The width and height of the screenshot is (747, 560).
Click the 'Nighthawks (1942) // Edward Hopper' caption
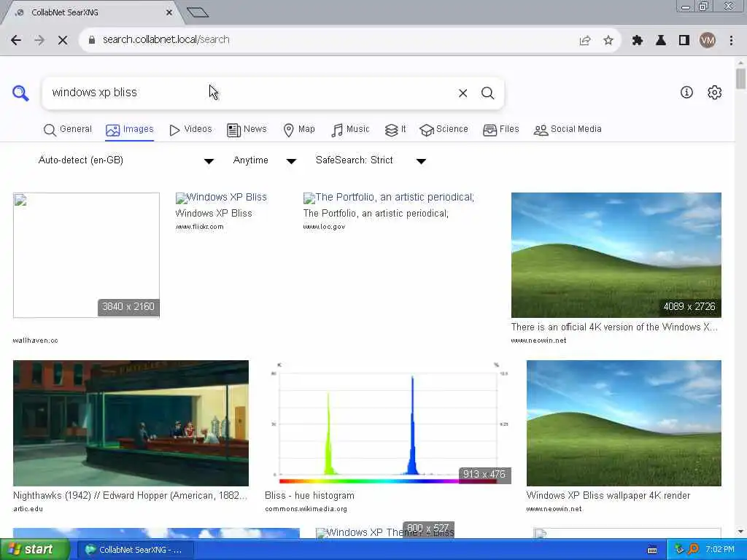[x=130, y=496]
